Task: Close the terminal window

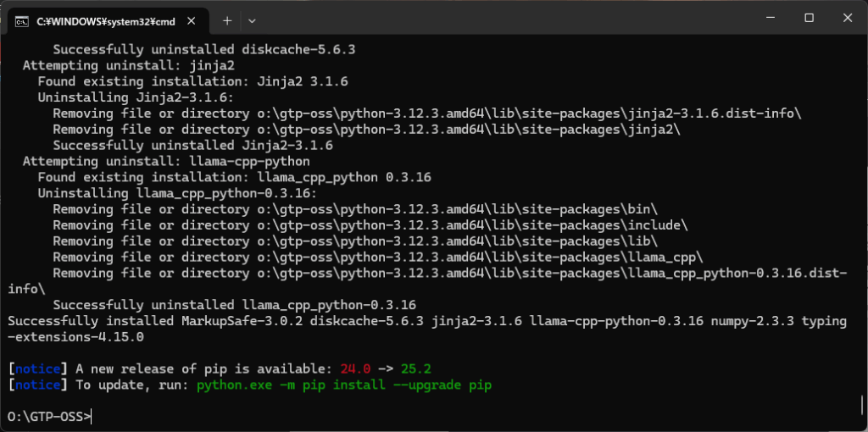Action: tap(848, 19)
